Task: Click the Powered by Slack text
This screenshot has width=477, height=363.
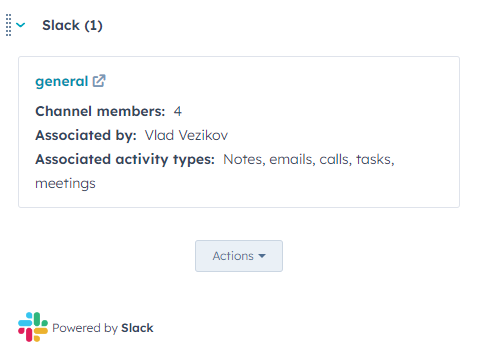Action: coord(103,328)
